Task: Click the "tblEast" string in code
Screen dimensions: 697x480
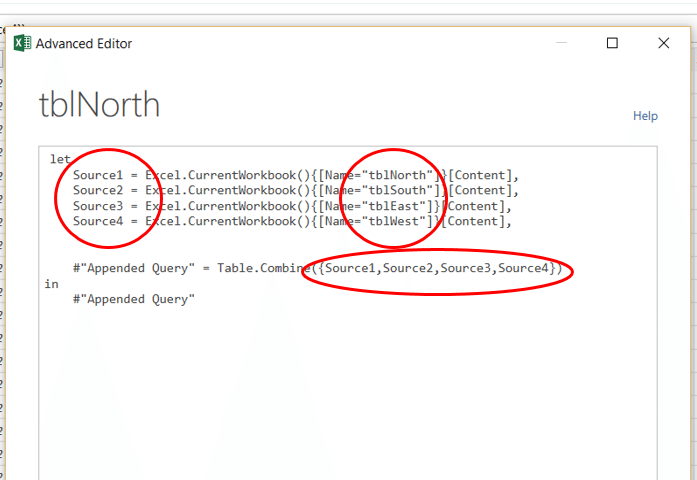Action: 393,206
